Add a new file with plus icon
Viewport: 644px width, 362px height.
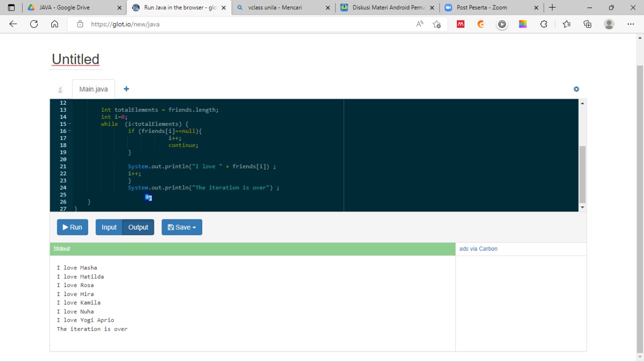coord(126,89)
